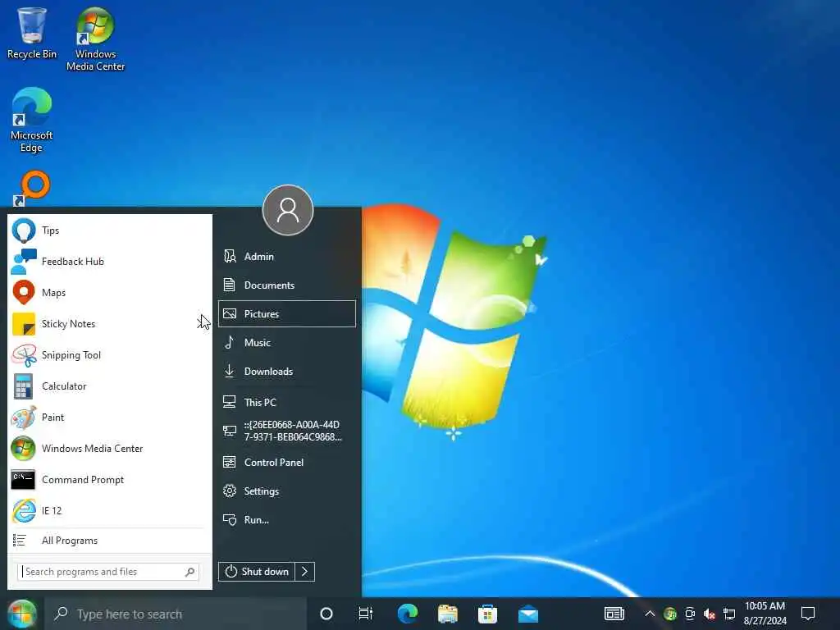Click the Meet Now camera tray icon
Image resolution: width=840 pixels, height=630 pixels.
click(x=690, y=614)
